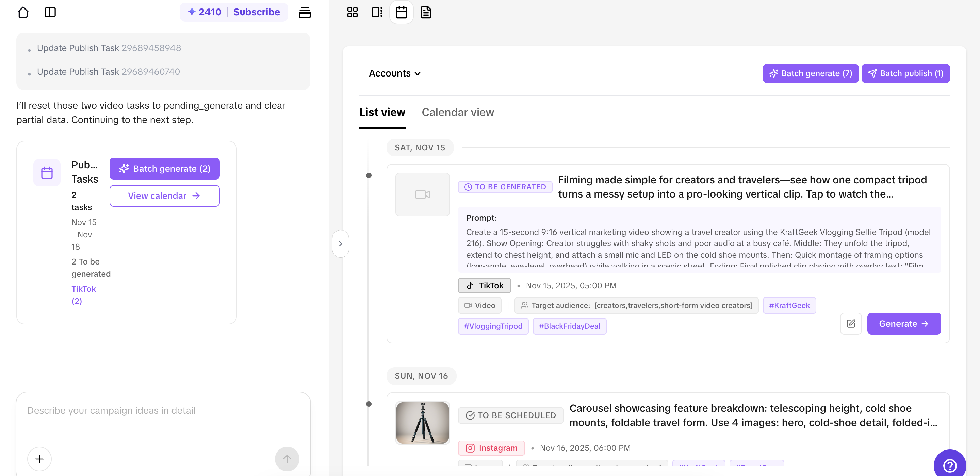Image resolution: width=980 pixels, height=476 pixels.
Task: Click the edit pencil icon on the TikTok task
Action: click(x=851, y=324)
